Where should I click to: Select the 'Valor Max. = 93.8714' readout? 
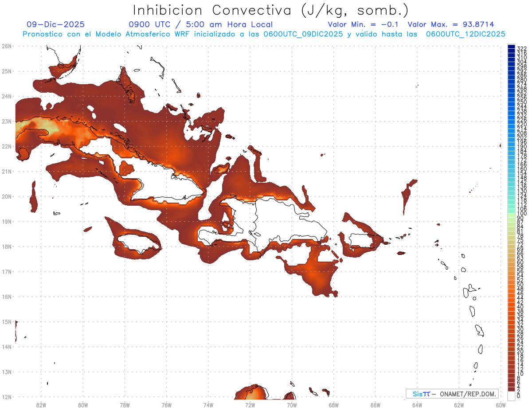[451, 24]
